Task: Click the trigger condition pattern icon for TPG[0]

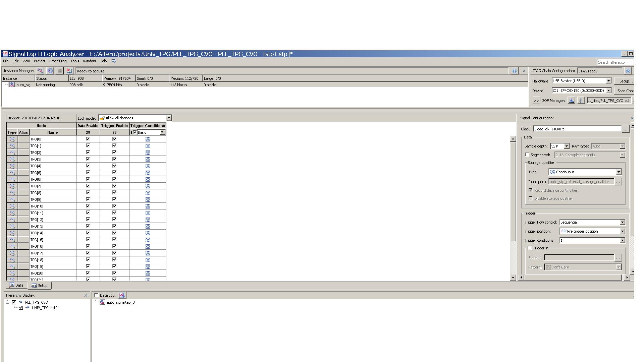Action: (148, 139)
